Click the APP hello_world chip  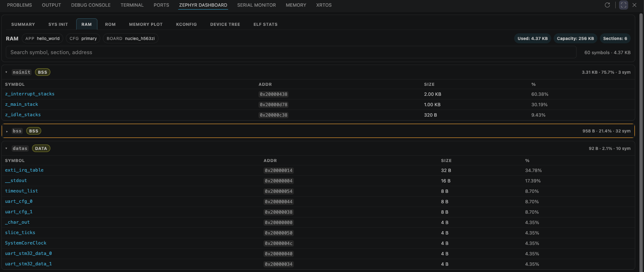click(42, 38)
